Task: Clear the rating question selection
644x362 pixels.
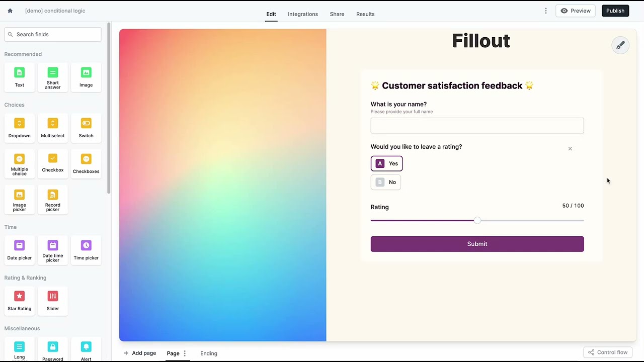Action: (570, 149)
